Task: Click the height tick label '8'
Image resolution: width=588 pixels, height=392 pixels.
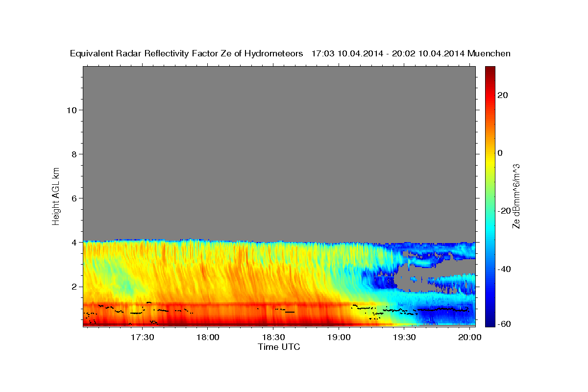Action: 73,154
